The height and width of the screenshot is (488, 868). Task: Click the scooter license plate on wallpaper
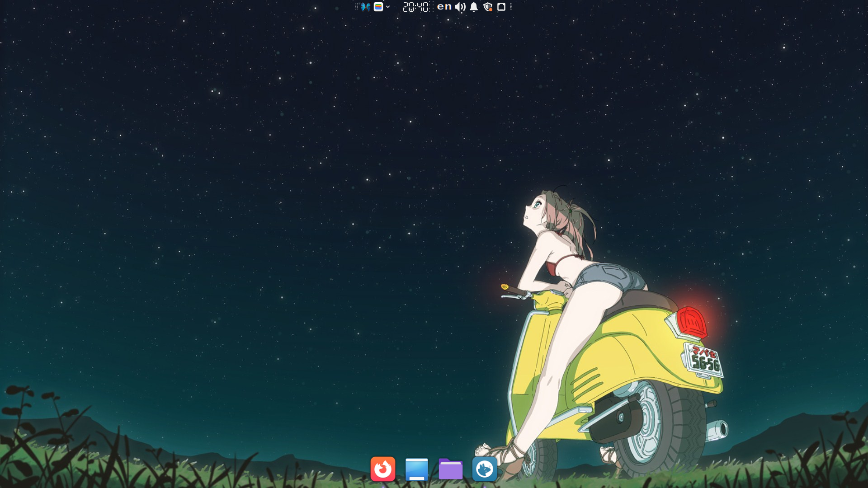(x=704, y=361)
